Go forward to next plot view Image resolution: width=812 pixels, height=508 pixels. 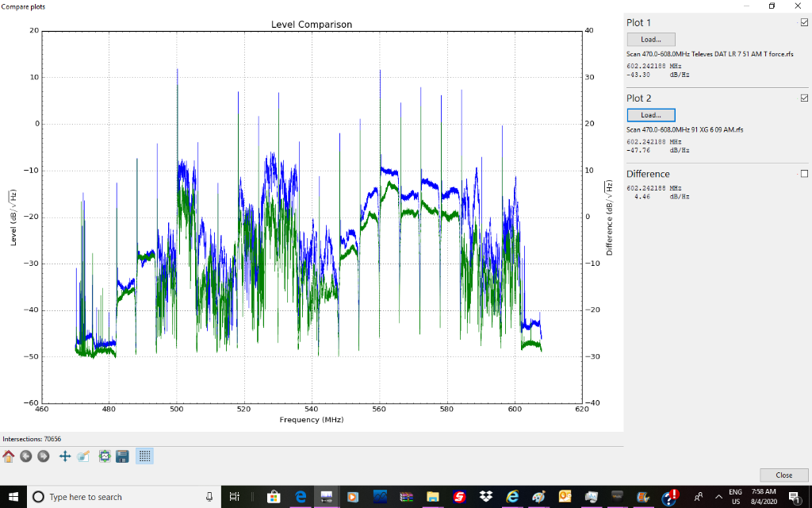(x=44, y=456)
